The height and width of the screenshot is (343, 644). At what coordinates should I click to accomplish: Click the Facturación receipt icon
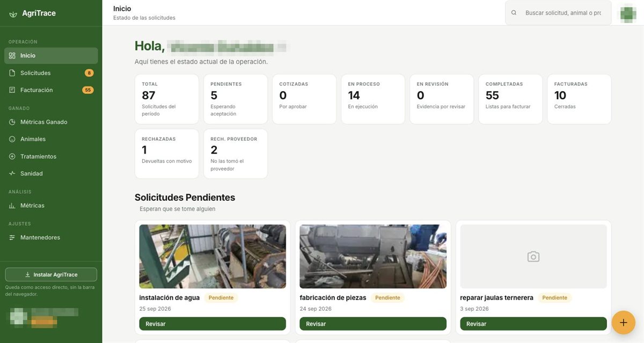coord(12,90)
